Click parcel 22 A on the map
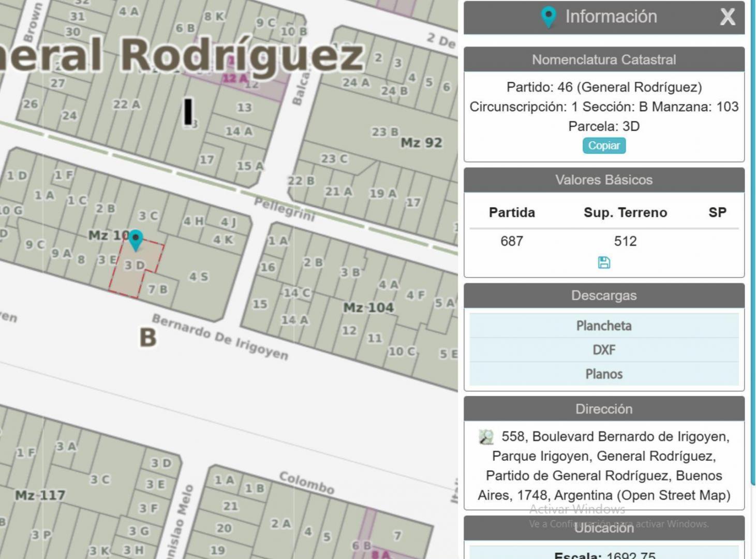Image resolution: width=756 pixels, height=559 pixels. [x=127, y=105]
